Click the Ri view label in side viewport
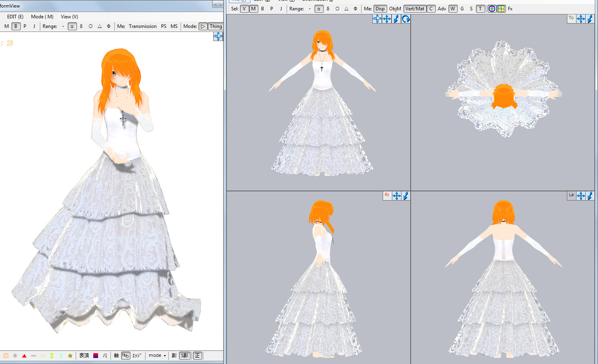The width and height of the screenshot is (598, 364). pos(387,195)
